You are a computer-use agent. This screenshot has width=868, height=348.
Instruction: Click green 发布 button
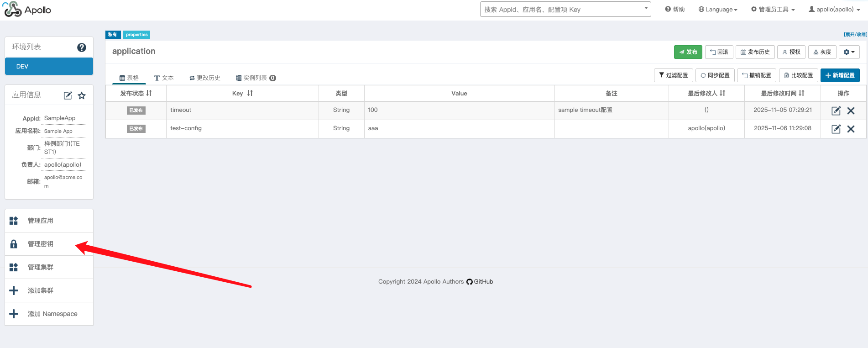[x=688, y=52]
